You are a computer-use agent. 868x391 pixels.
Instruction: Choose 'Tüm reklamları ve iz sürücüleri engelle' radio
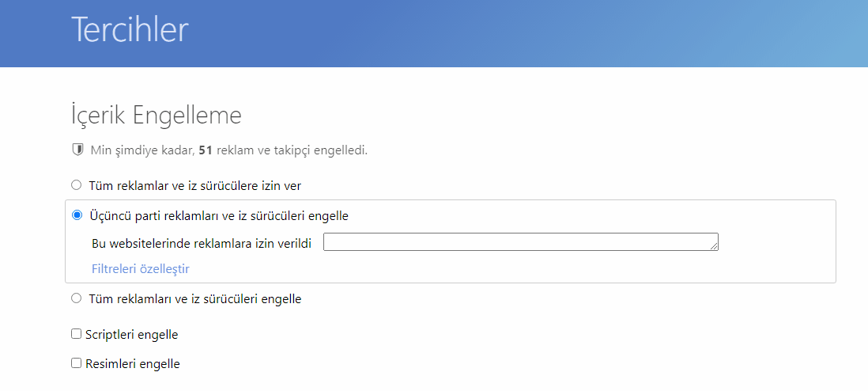[x=76, y=299]
